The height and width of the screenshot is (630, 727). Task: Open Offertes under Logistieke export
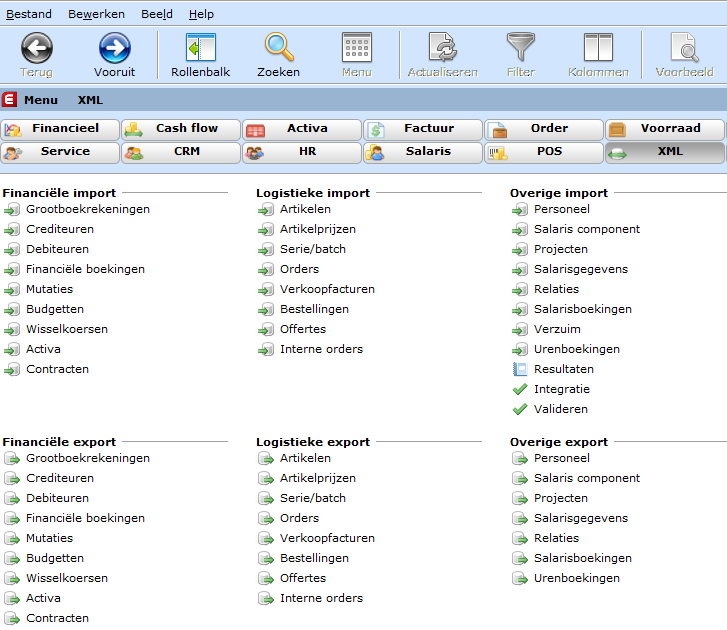(x=303, y=578)
